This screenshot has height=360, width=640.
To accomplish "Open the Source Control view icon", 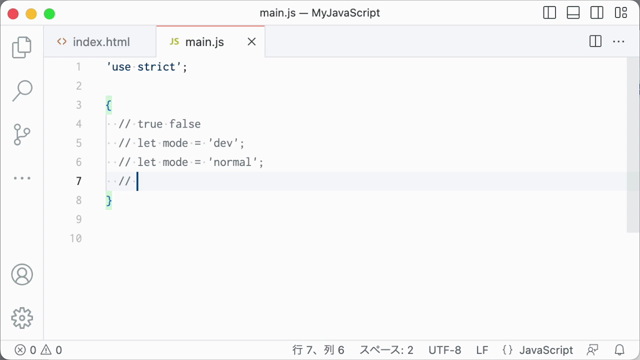I will [x=22, y=134].
